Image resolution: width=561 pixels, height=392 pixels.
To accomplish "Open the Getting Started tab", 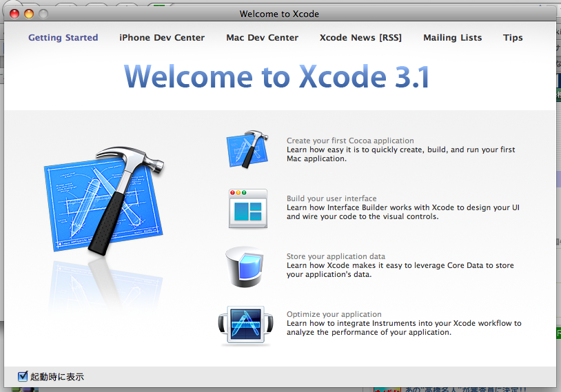I will [63, 38].
